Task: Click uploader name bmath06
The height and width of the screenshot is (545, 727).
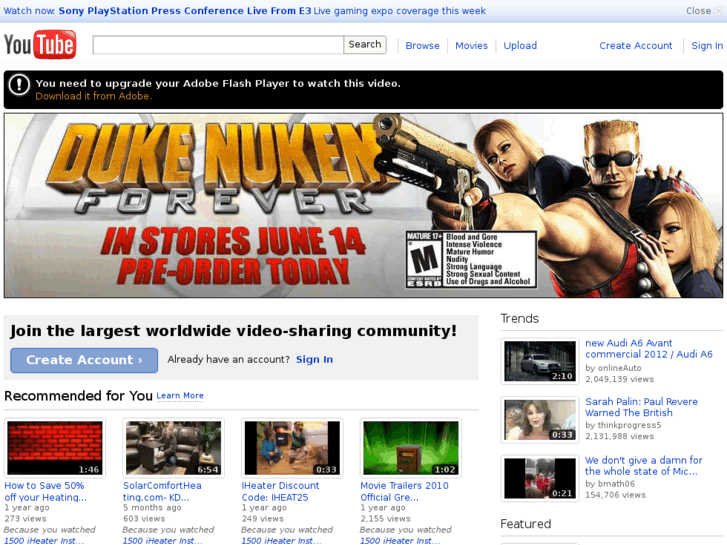Action: 616,483
